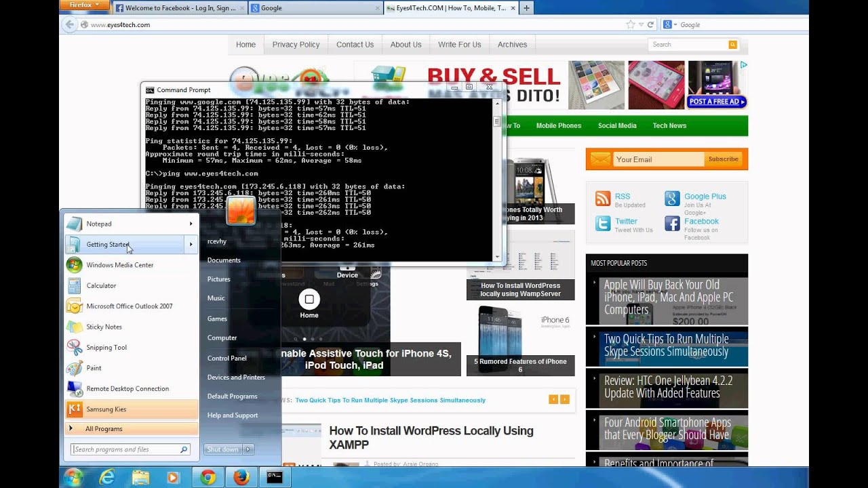Click the Facebook icon in sidebar
The width and height of the screenshot is (868, 488).
pos(672,224)
